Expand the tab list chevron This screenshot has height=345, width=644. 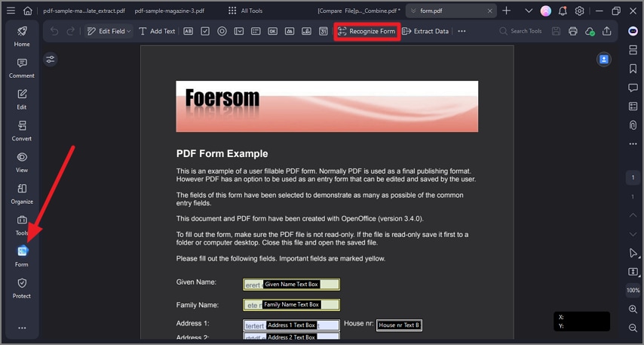(x=529, y=11)
